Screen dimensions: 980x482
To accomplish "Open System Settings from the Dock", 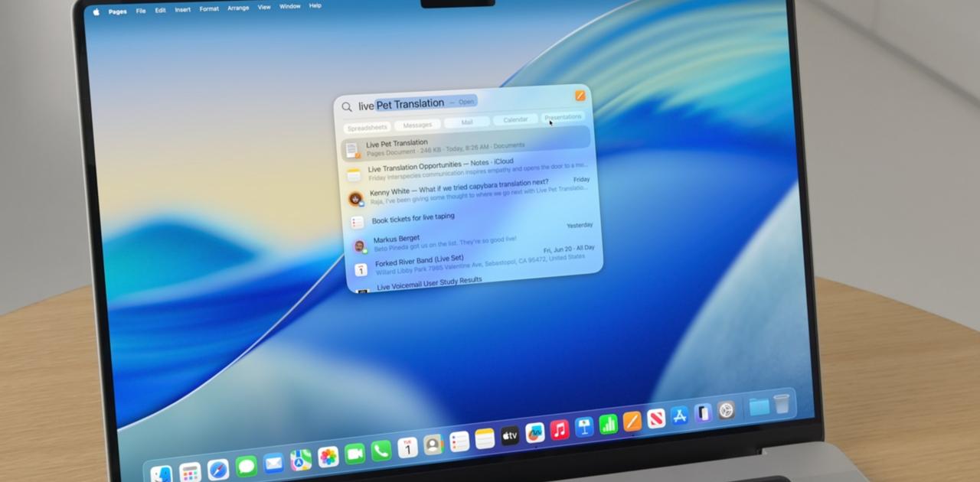I will (727, 410).
